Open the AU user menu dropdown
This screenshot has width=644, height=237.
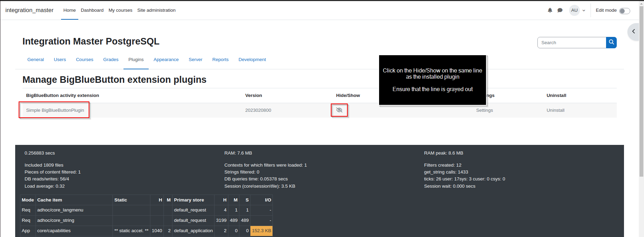click(584, 10)
